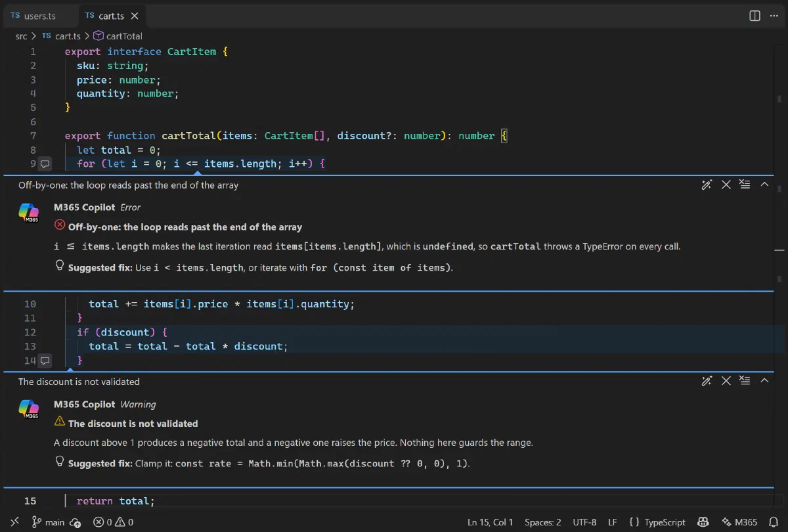Click comment glyph on line 9

(x=45, y=164)
